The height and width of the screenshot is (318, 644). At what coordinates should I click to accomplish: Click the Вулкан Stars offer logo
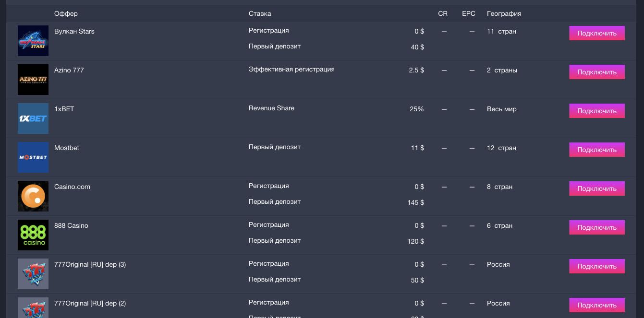click(x=33, y=41)
